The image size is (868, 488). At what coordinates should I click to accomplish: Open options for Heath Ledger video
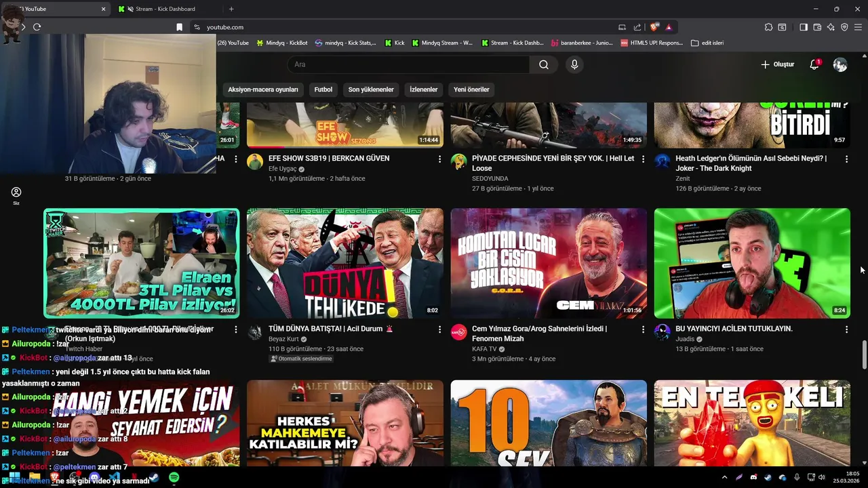846,159
